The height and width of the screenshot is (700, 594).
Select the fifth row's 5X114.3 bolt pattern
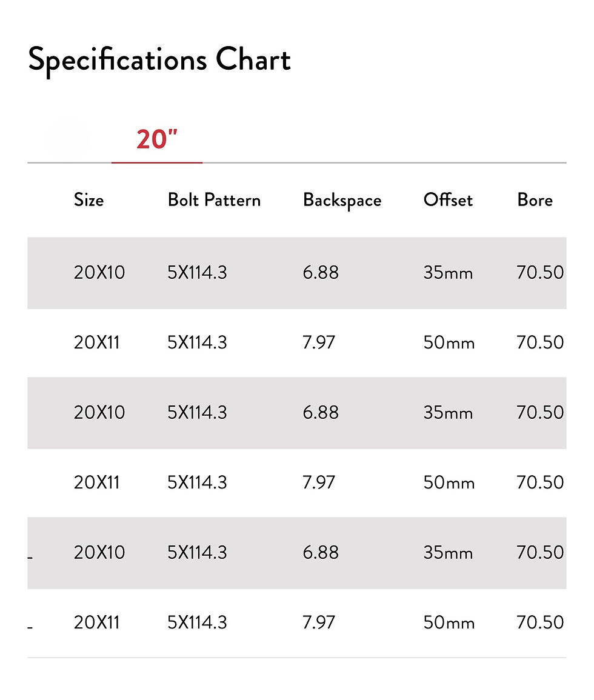(197, 553)
